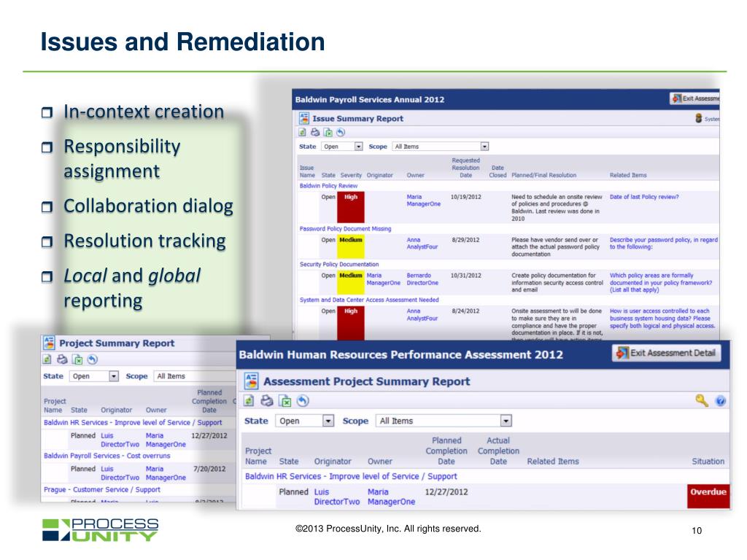Click 10/19/2012 requested resolution date
747x560 pixels.
(x=466, y=197)
